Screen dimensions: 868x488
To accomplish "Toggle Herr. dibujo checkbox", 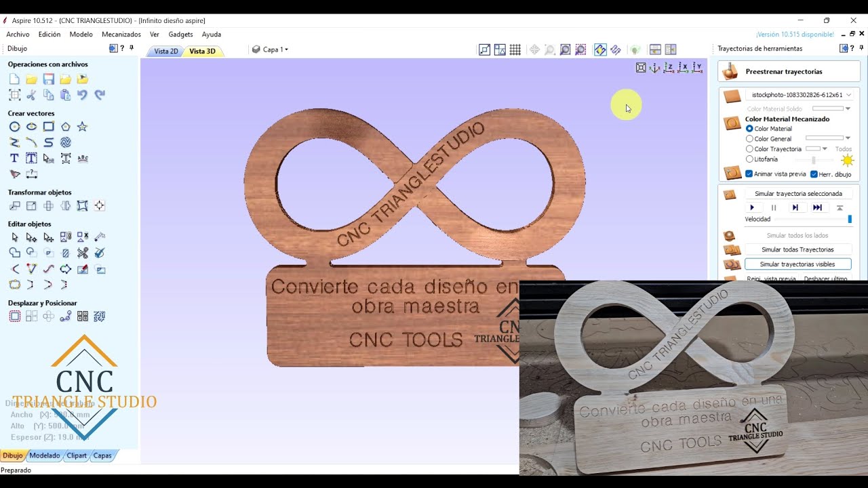I will tap(814, 174).
